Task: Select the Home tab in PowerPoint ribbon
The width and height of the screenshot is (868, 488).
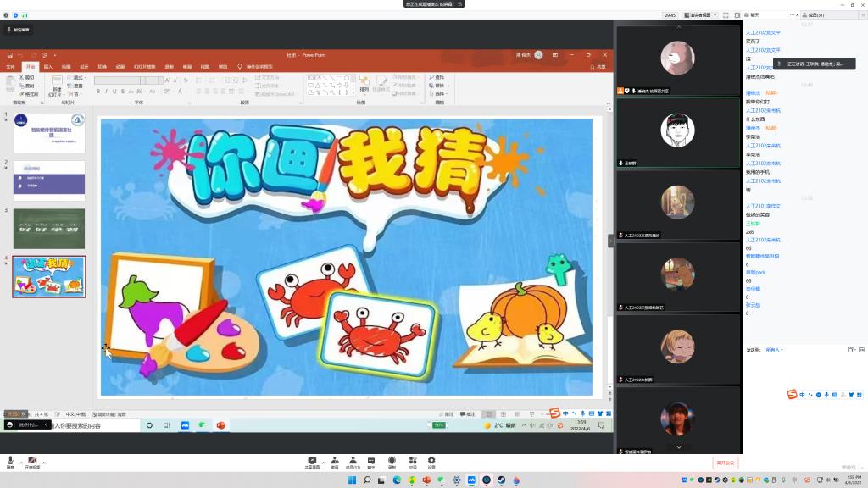Action: click(30, 66)
